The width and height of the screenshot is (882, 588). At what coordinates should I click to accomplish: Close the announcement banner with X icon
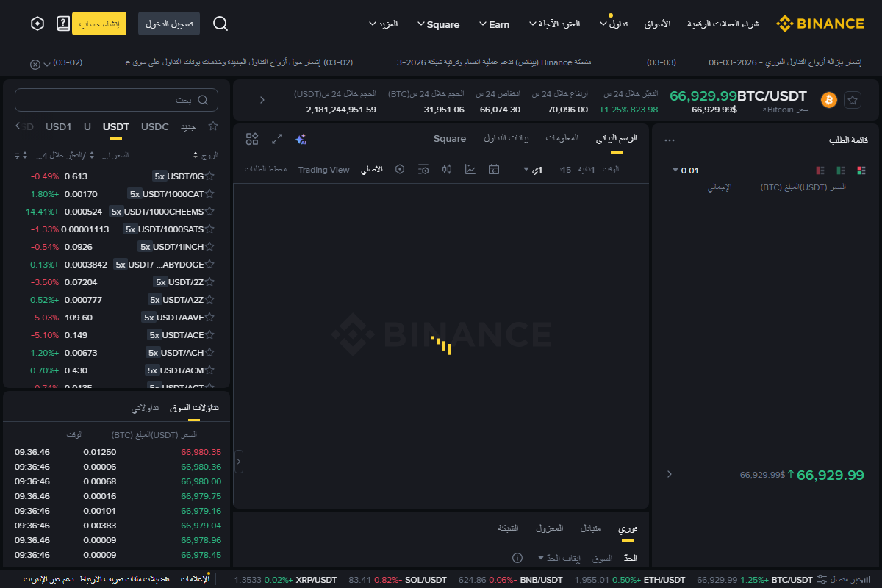(35, 64)
